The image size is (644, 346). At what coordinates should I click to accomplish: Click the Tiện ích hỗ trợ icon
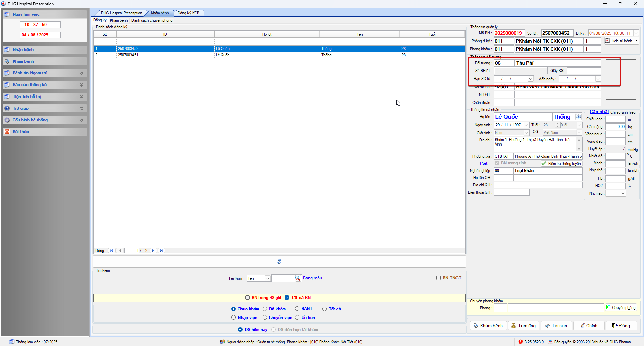click(x=7, y=97)
